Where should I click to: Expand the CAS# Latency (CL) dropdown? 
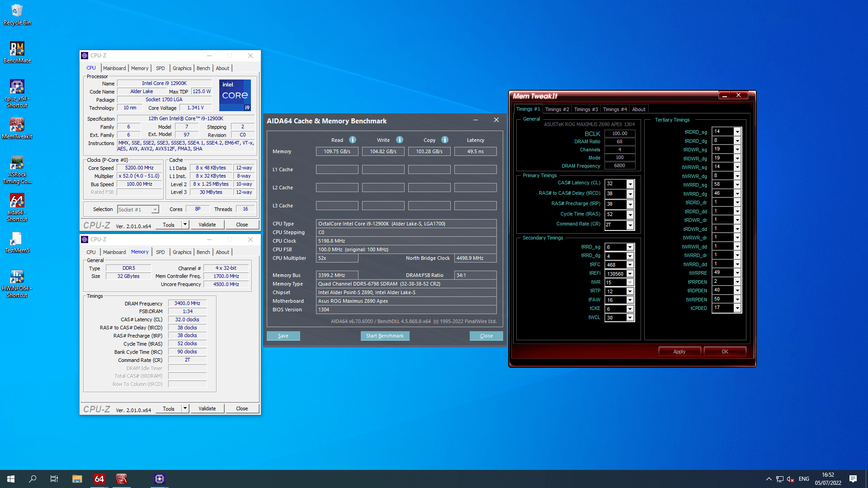pyautogui.click(x=630, y=184)
